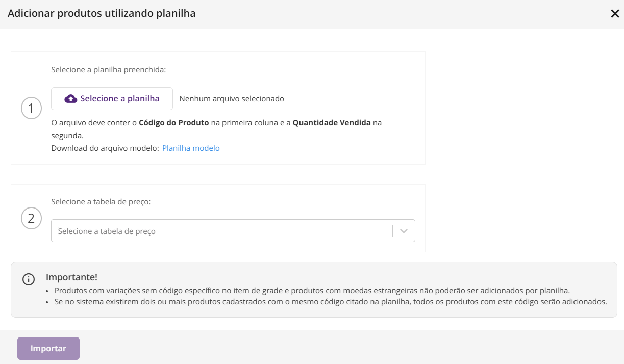Click the info icon beside Importante!
The width and height of the screenshot is (624, 364).
point(29,279)
